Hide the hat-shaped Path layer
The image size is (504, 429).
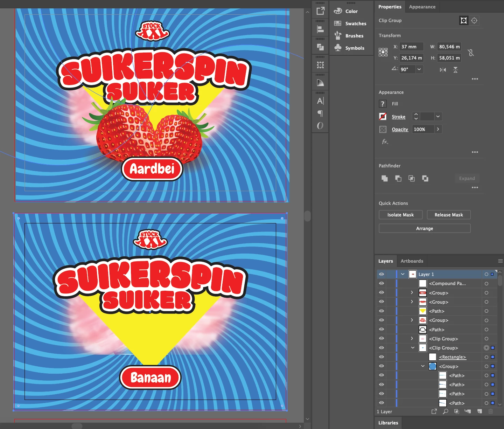coord(381,329)
